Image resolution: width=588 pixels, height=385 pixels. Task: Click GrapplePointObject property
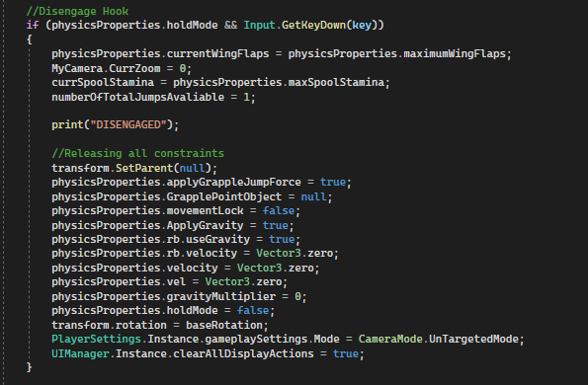tap(224, 196)
